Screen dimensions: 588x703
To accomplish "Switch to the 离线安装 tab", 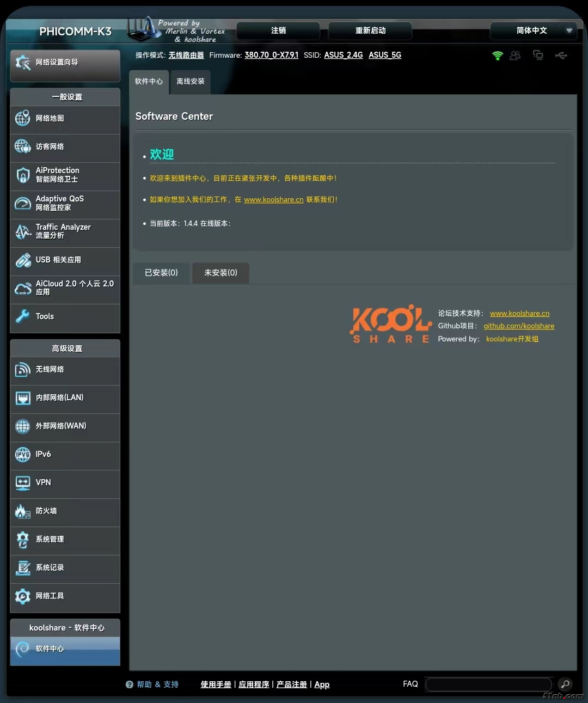I will click(x=191, y=82).
